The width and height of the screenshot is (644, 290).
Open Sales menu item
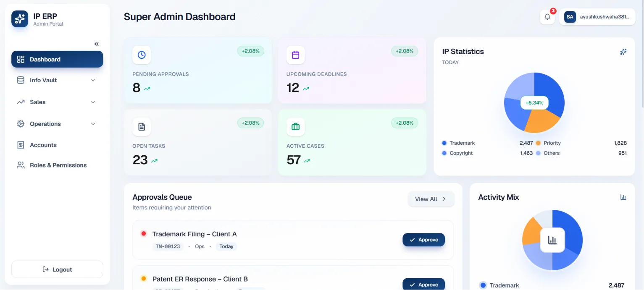(x=57, y=102)
